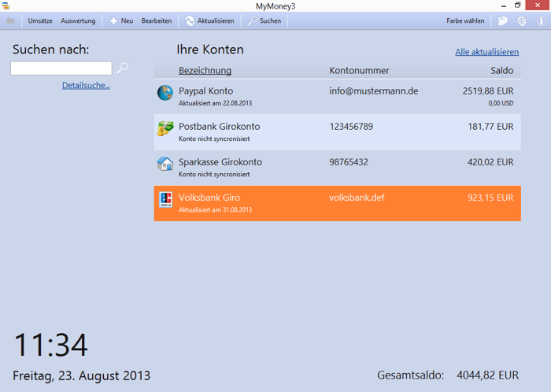Create a new entry with Neu
551x392 pixels.
pos(121,20)
